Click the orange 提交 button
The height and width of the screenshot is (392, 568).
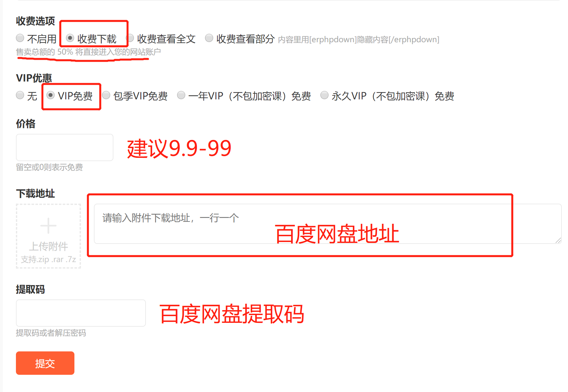point(45,363)
